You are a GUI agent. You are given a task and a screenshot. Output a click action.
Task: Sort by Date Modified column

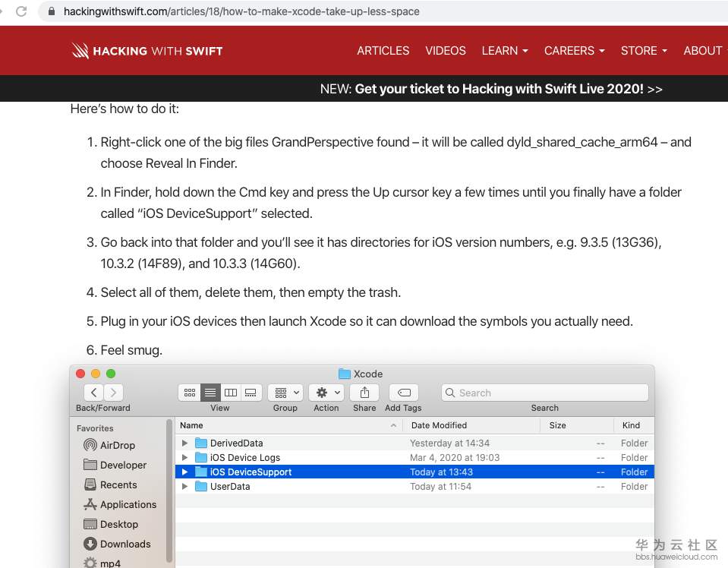(x=471, y=425)
